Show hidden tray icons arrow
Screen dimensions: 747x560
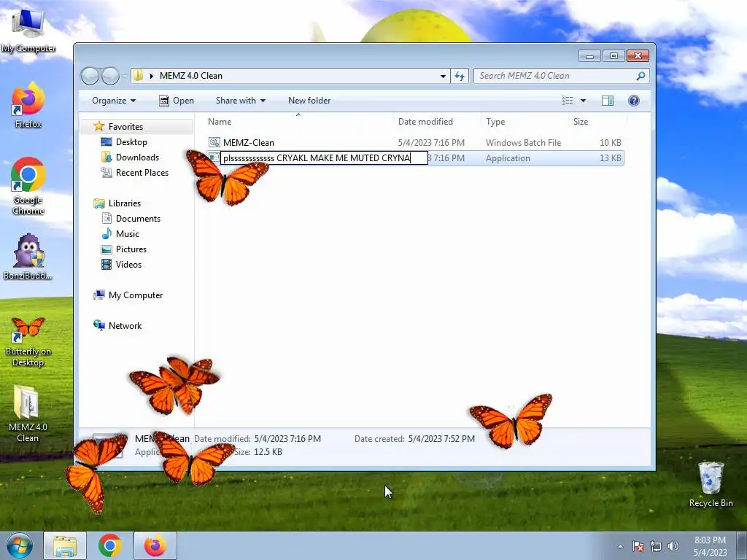[x=620, y=546]
